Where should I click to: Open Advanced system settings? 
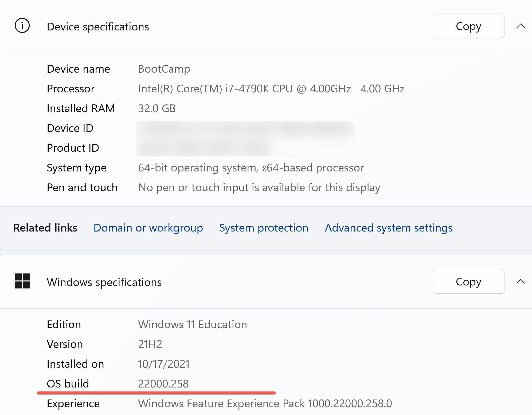point(389,228)
